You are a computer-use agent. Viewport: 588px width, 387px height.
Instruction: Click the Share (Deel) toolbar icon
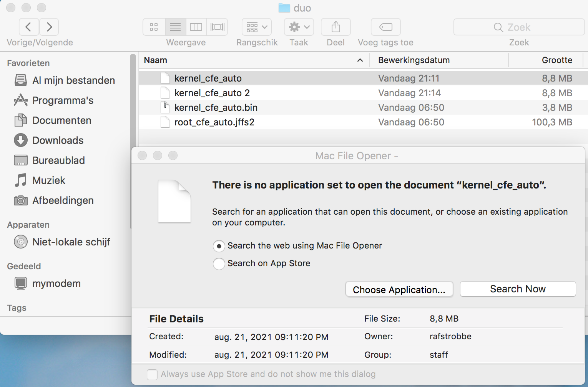point(336,27)
